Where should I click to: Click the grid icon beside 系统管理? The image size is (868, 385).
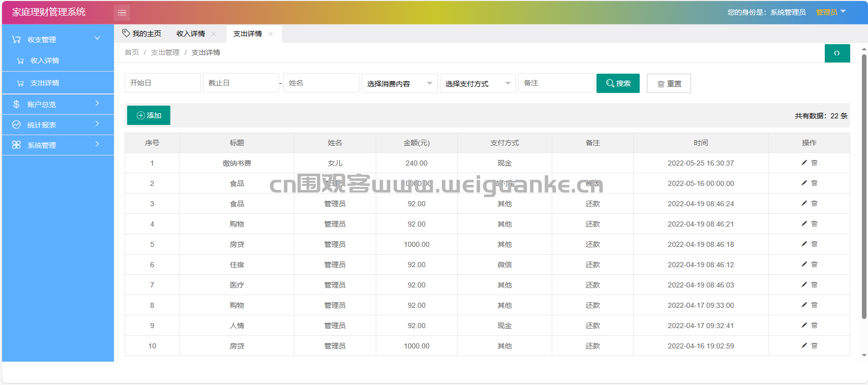point(16,145)
